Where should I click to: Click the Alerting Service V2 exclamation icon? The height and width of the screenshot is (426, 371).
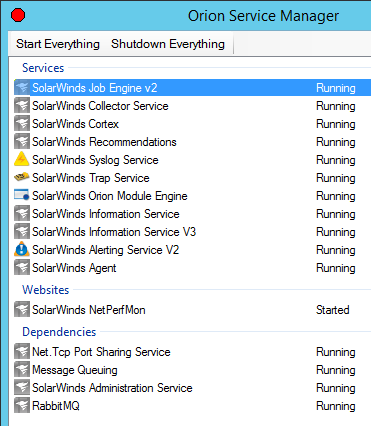21,249
